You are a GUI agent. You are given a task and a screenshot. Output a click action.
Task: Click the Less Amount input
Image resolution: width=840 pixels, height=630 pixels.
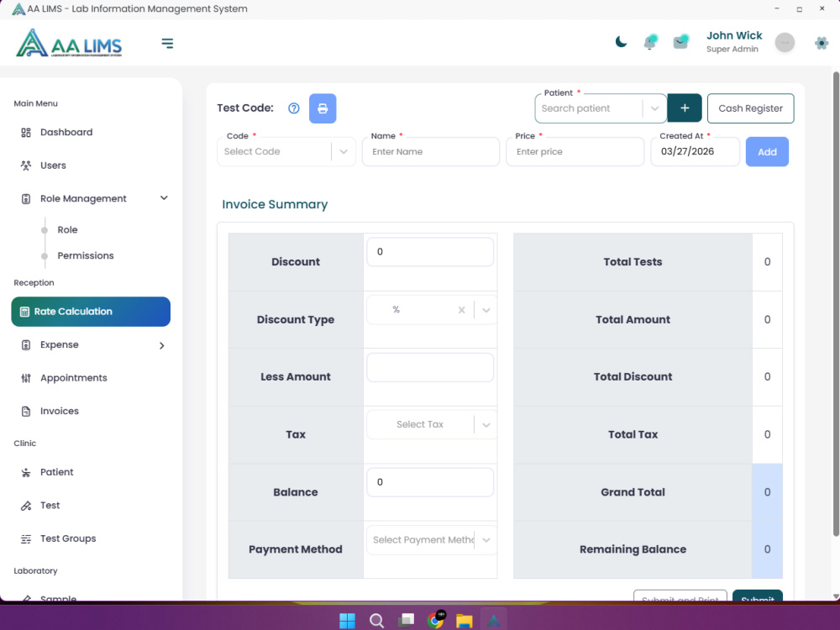click(x=430, y=368)
